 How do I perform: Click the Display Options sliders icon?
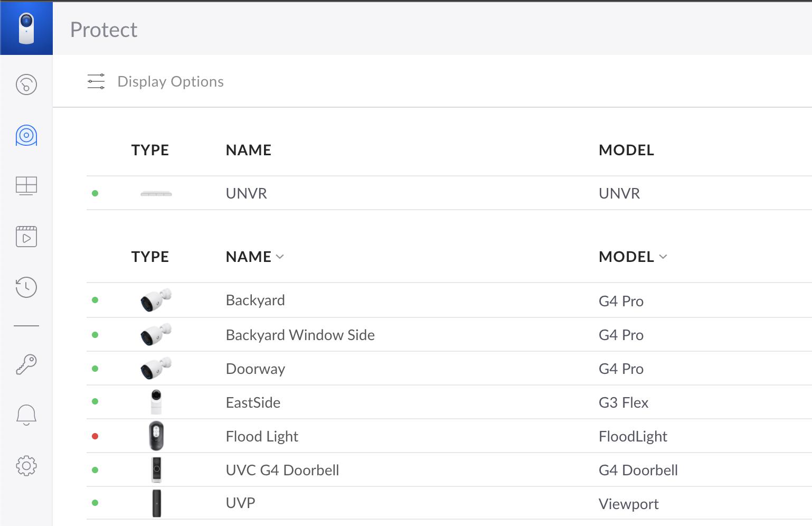(x=96, y=81)
